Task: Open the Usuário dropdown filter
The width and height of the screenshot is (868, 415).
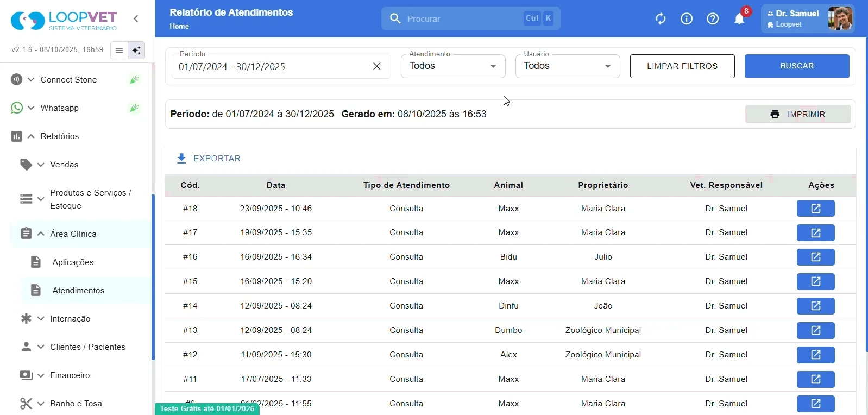Action: 568,66
